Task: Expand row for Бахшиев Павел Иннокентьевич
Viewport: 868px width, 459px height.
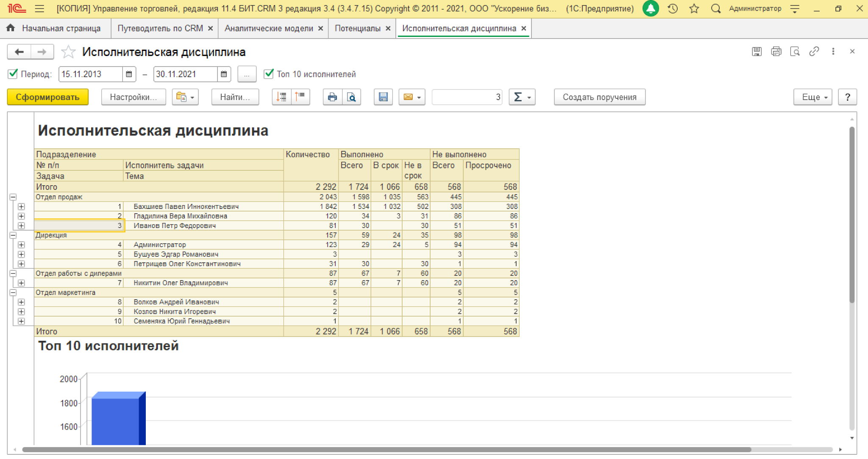Action: coord(21,207)
